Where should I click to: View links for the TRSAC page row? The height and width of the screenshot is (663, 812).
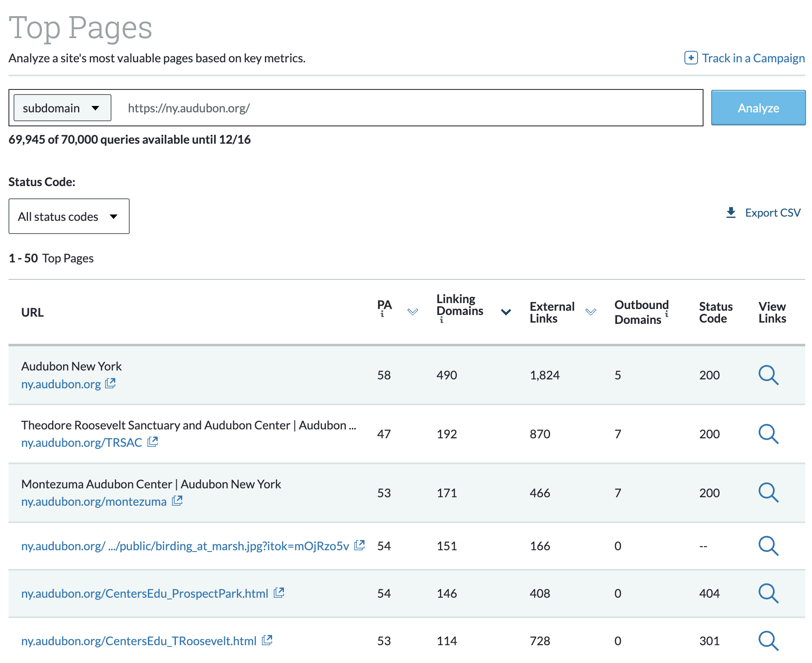coord(768,434)
